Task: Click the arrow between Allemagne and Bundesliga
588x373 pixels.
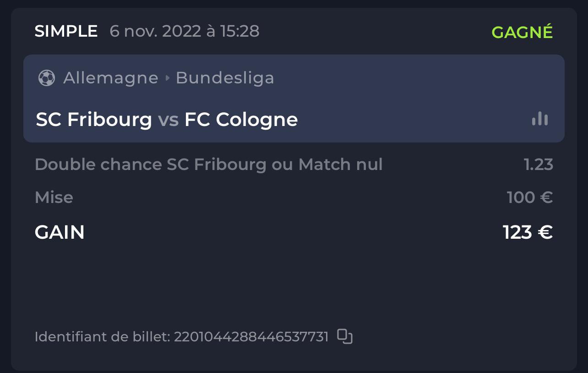Action: point(167,78)
